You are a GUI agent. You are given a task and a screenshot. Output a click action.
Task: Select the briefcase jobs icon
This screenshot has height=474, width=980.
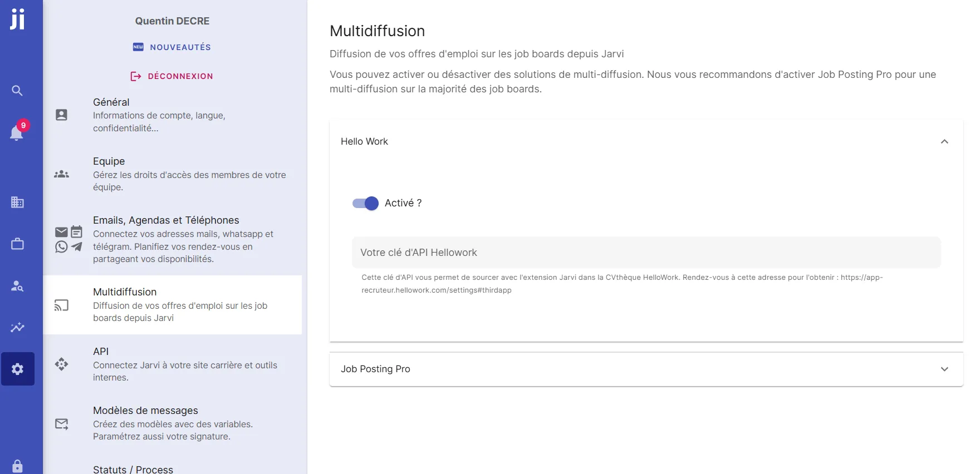(17, 244)
